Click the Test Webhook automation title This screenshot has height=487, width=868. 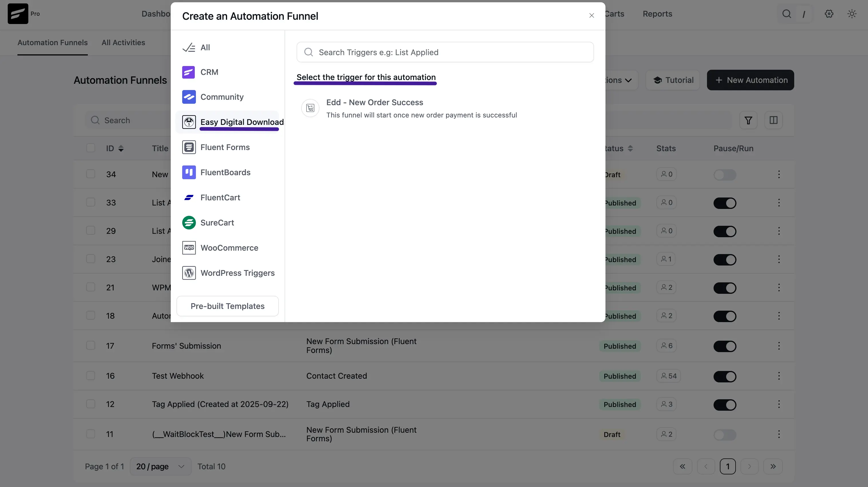178,376
